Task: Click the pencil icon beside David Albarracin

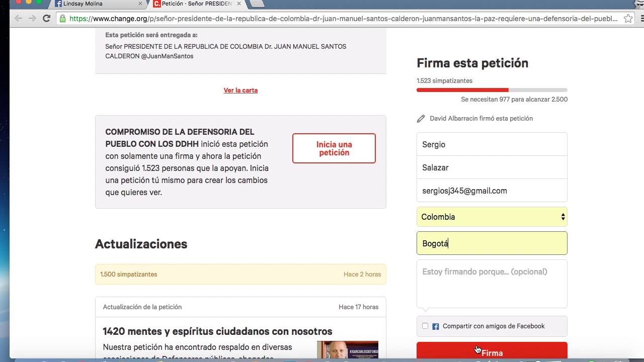Action: click(x=421, y=119)
